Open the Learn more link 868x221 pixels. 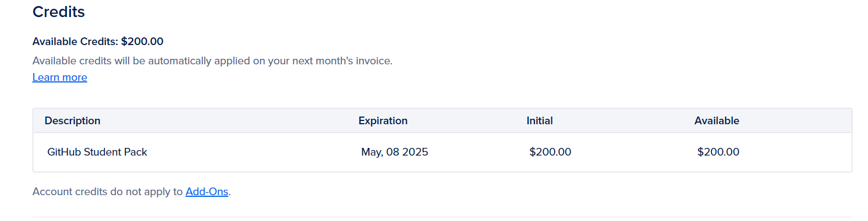[x=59, y=78]
